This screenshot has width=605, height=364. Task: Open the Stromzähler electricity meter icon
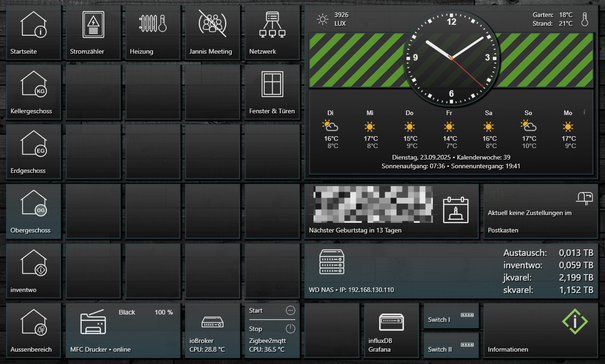93,24
